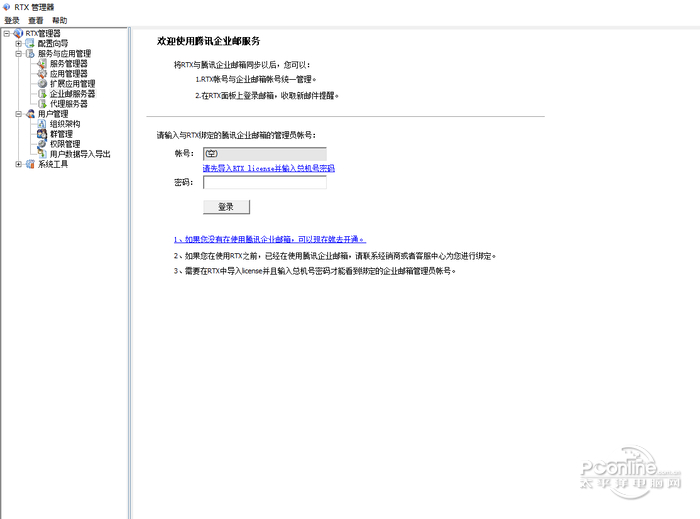Focus the 密码 password field
This screenshot has height=519, width=700.
coord(265,183)
